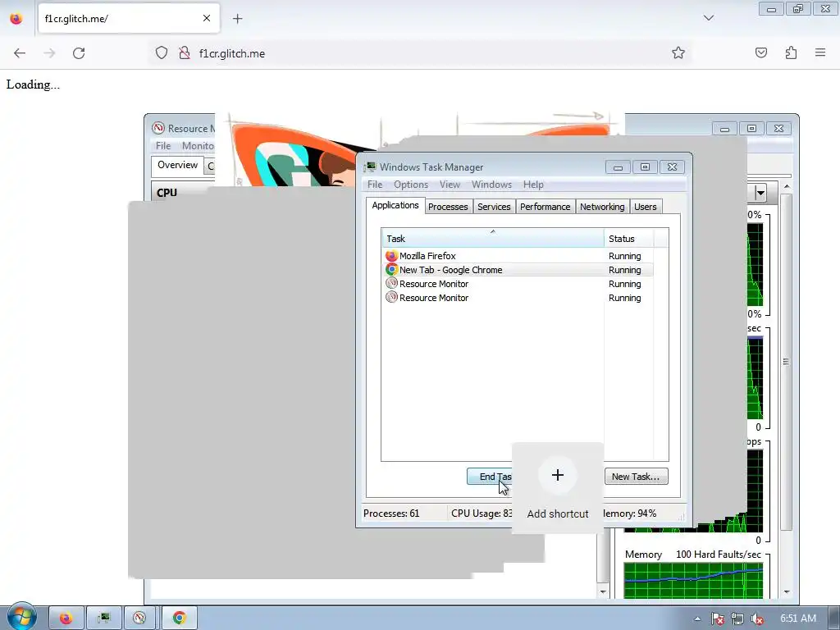Select the first Resource Monitor task
This screenshot has width=840, height=630.
tap(518, 284)
